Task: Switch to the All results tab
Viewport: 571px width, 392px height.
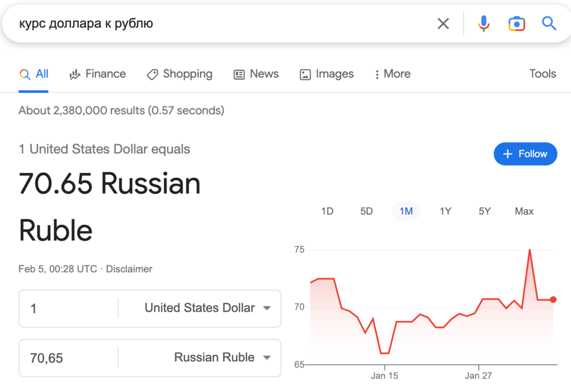Action: [x=34, y=74]
